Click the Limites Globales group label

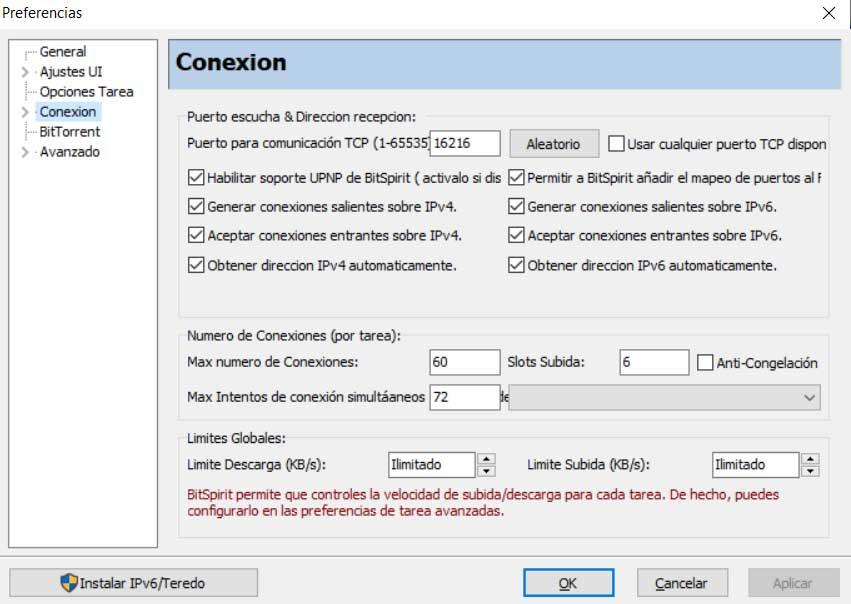coord(236,438)
